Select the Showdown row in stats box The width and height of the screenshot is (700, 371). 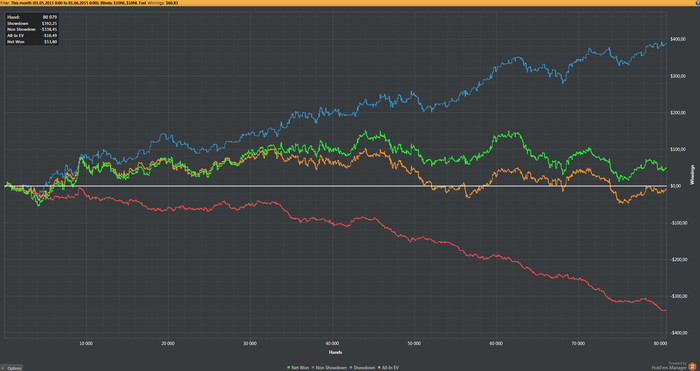coord(31,23)
